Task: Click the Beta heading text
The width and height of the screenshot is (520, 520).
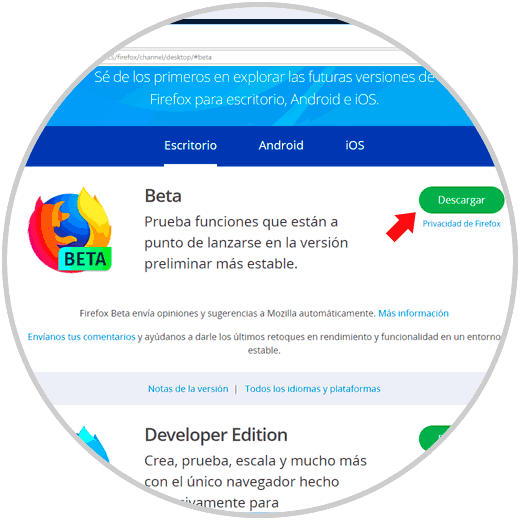Action: pos(163,196)
